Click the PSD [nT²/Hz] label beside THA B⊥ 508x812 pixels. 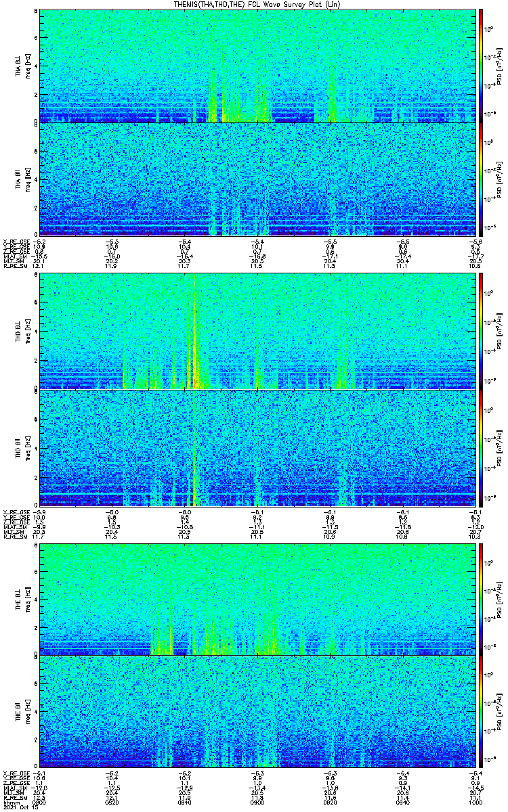point(501,66)
